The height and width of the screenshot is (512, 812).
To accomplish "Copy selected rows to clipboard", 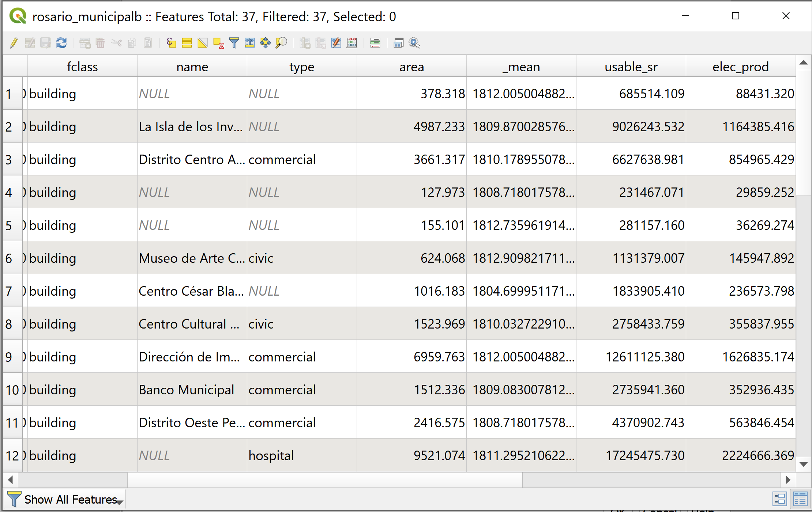I will pos(132,43).
